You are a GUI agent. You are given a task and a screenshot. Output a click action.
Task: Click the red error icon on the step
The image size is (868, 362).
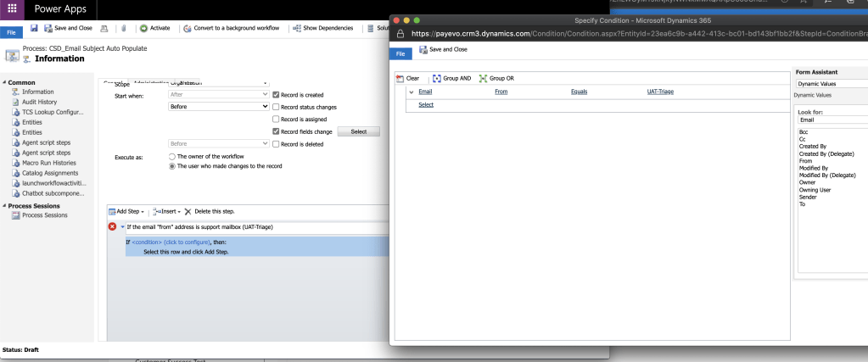pos(113,227)
